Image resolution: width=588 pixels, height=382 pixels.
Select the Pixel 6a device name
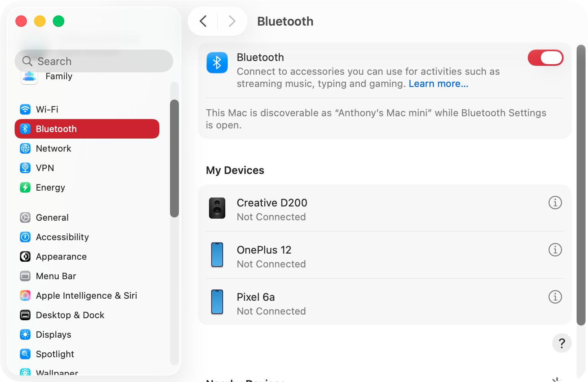coord(256,297)
